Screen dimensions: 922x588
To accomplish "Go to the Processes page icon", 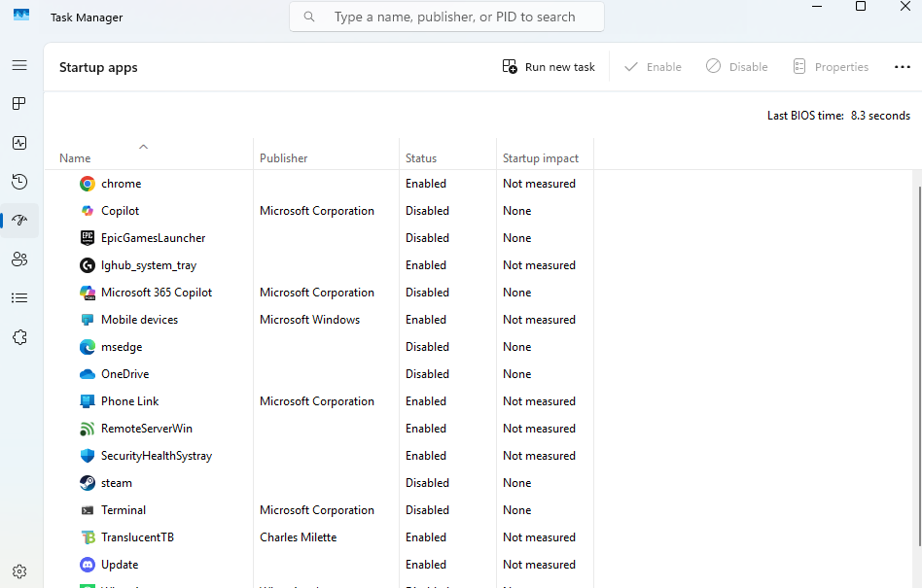I will click(x=19, y=104).
